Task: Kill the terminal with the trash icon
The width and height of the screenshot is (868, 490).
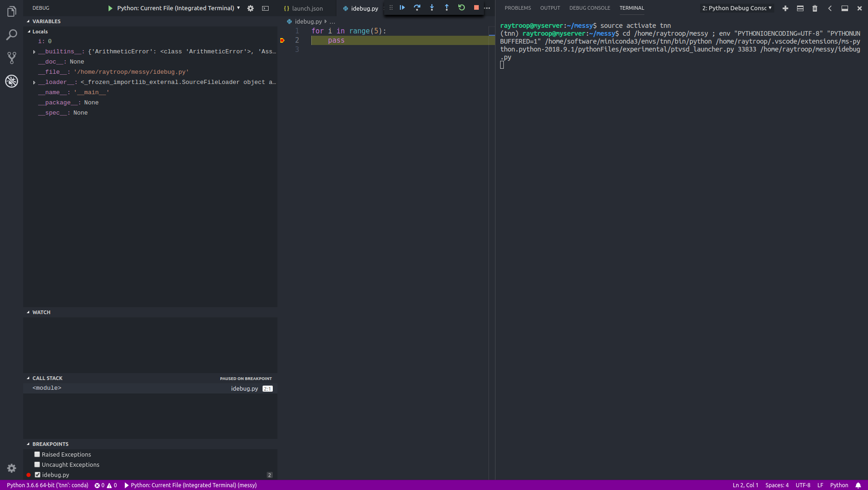Action: click(x=815, y=8)
